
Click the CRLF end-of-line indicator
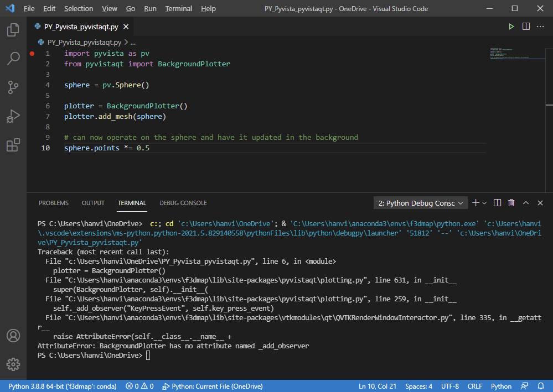point(474,386)
